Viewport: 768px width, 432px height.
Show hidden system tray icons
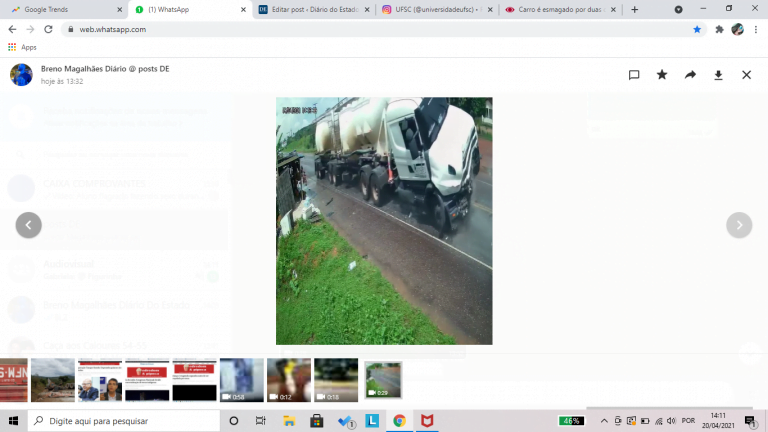point(604,421)
